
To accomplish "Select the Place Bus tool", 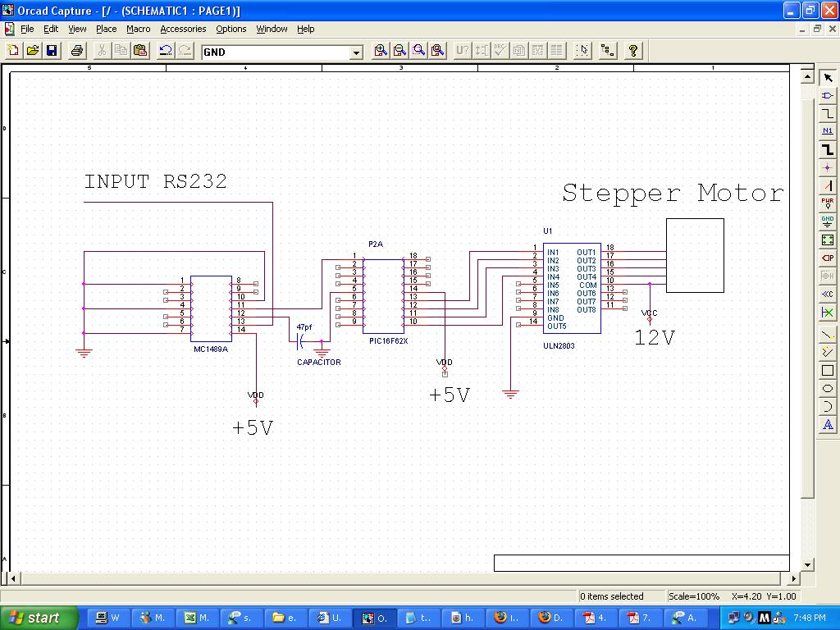I will point(828,150).
